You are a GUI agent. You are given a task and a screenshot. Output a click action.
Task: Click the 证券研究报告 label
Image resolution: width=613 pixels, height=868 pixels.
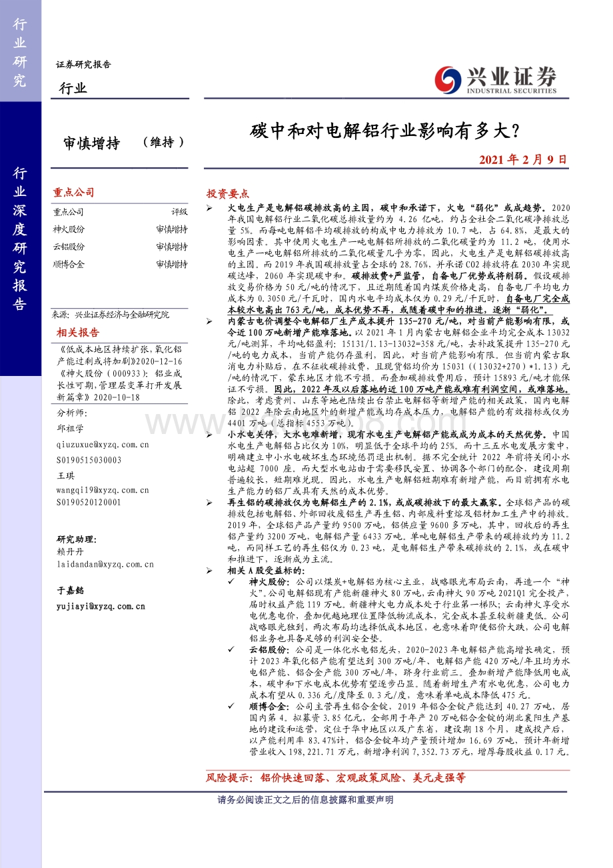click(83, 65)
